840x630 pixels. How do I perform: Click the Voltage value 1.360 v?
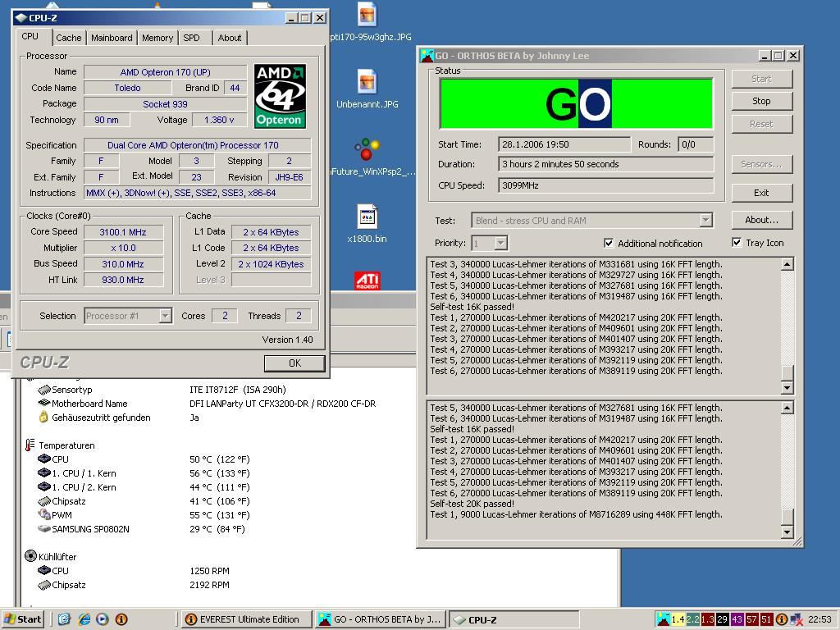point(219,120)
